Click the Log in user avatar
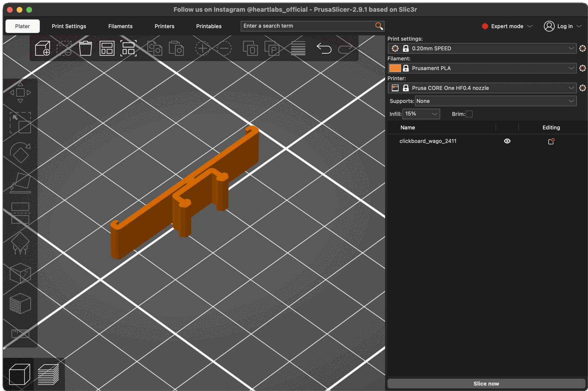This screenshot has height=391, width=588. (x=549, y=26)
